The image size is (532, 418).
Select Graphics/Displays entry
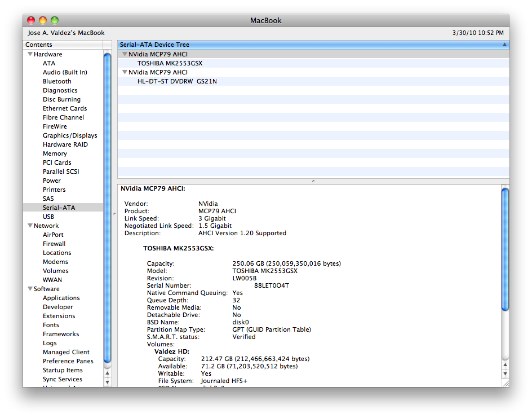coord(70,135)
